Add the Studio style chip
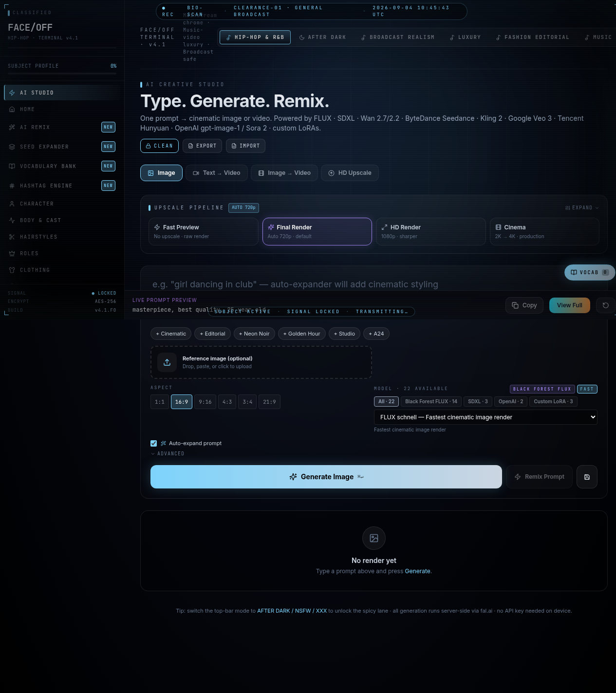Image resolution: width=616 pixels, height=693 pixels. (344, 334)
